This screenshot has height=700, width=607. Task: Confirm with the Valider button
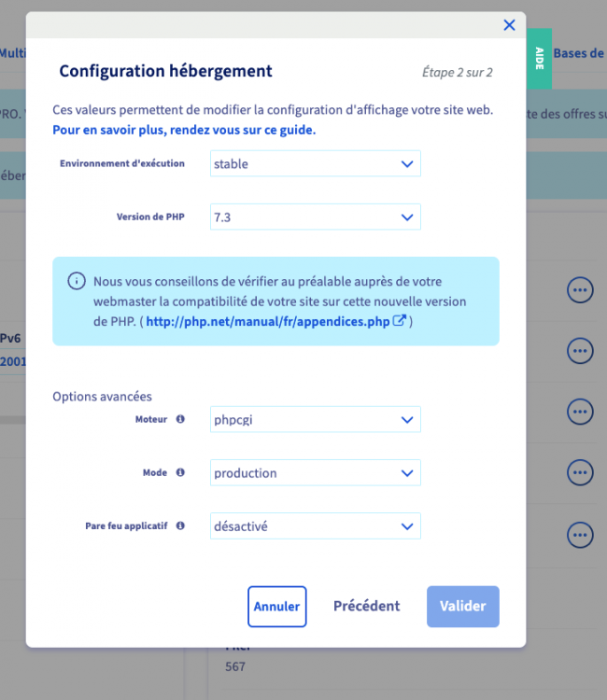point(463,607)
